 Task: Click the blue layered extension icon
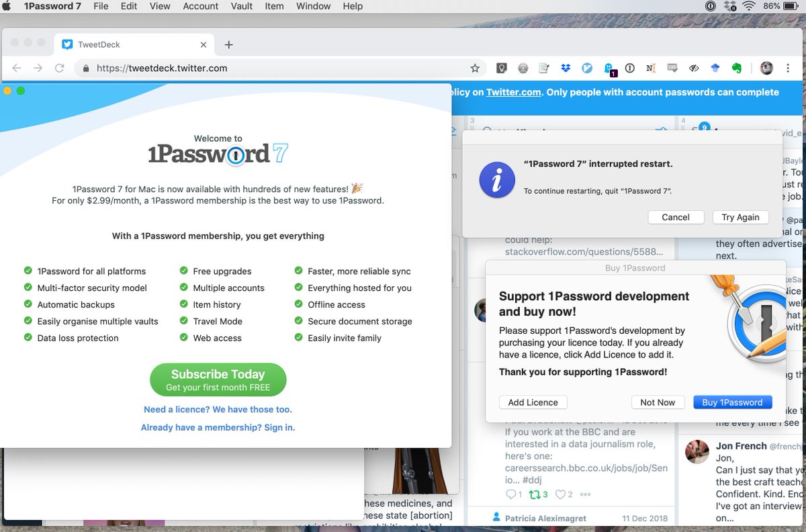pos(715,68)
